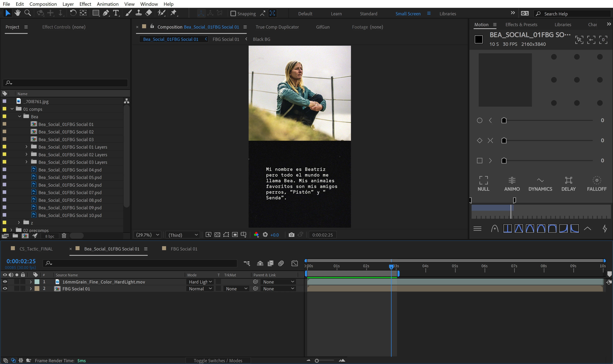
Task: Click the snapshot camera icon in viewer
Action: coord(291,235)
